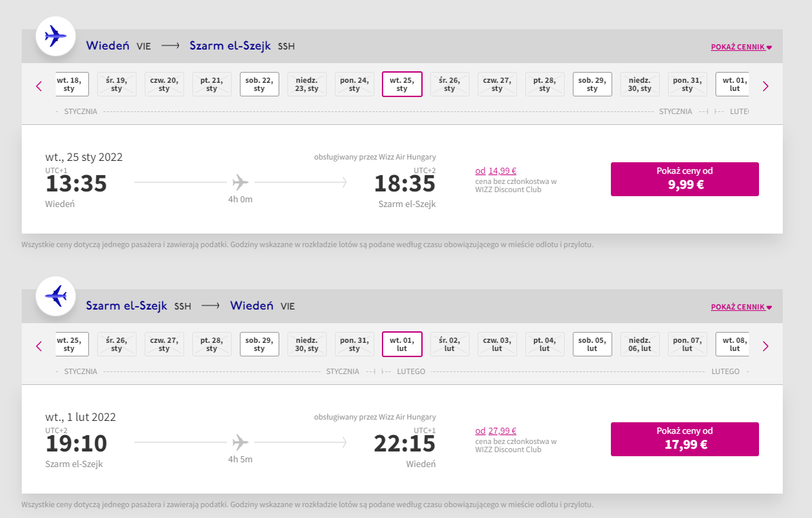Select the highlighted return date wt. 01, lut
Image resolution: width=812 pixels, height=518 pixels.
click(402, 345)
